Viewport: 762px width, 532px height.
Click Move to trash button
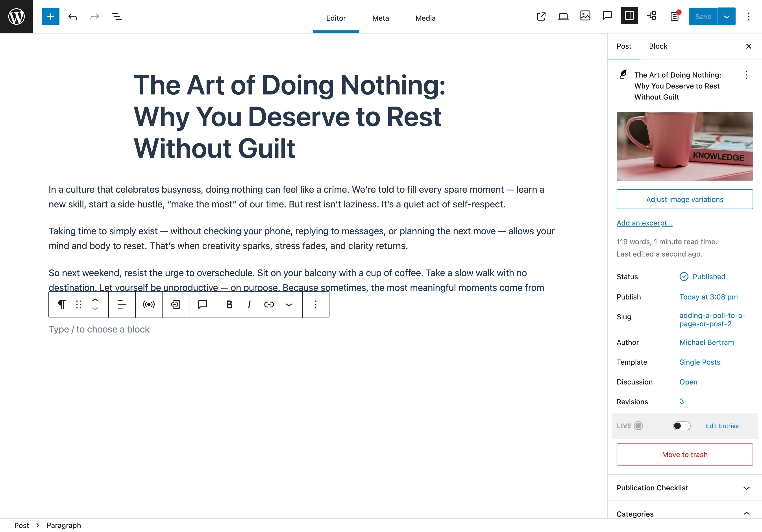coord(684,454)
